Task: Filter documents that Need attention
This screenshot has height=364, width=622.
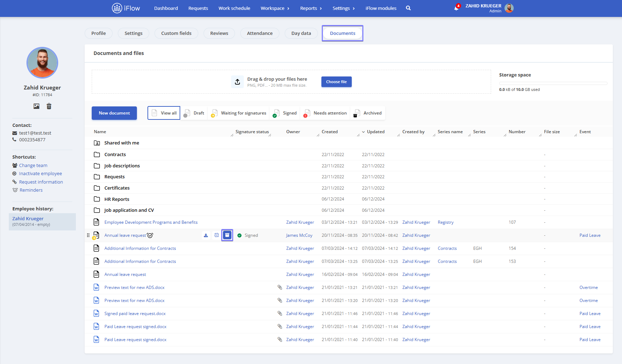Action: [x=325, y=113]
